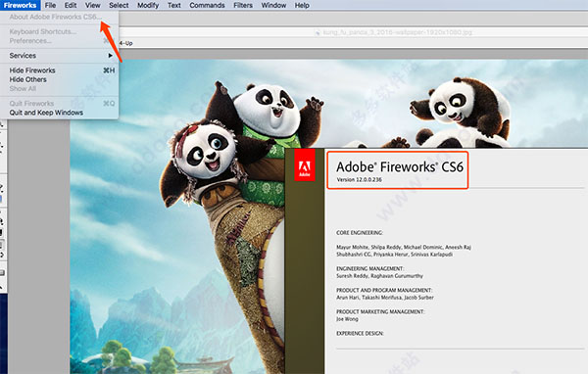Choose Quit Fireworks menu item
This screenshot has width=588, height=374.
[x=59, y=104]
